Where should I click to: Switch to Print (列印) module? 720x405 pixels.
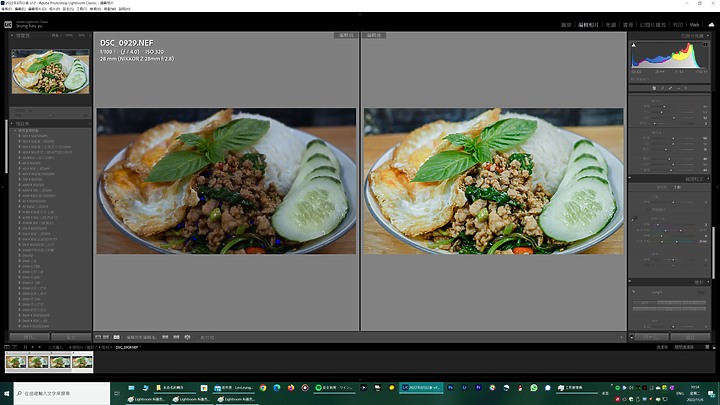pos(678,25)
